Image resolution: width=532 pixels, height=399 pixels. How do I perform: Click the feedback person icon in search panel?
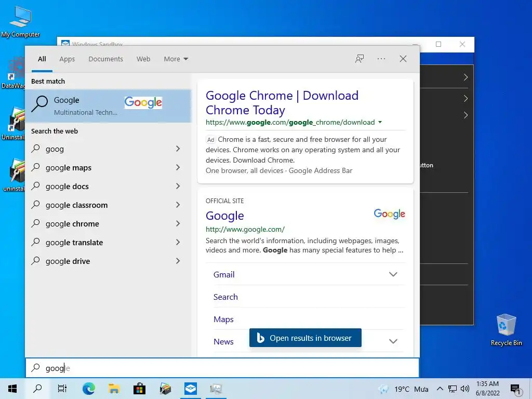click(x=360, y=59)
